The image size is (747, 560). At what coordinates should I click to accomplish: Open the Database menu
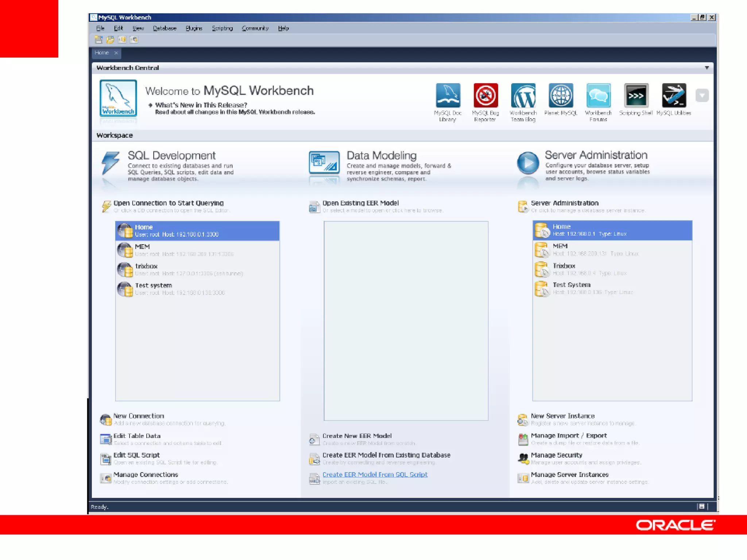[x=165, y=28]
